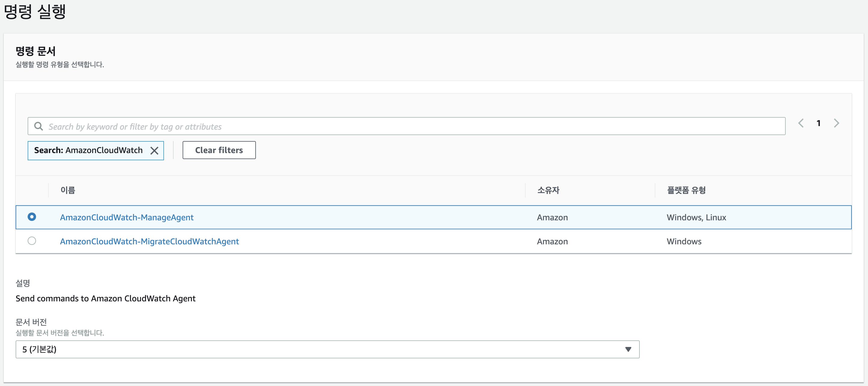Select AmazonCloudWatch-MigrateCloudWatchAgent radio button
868x386 pixels.
(32, 241)
